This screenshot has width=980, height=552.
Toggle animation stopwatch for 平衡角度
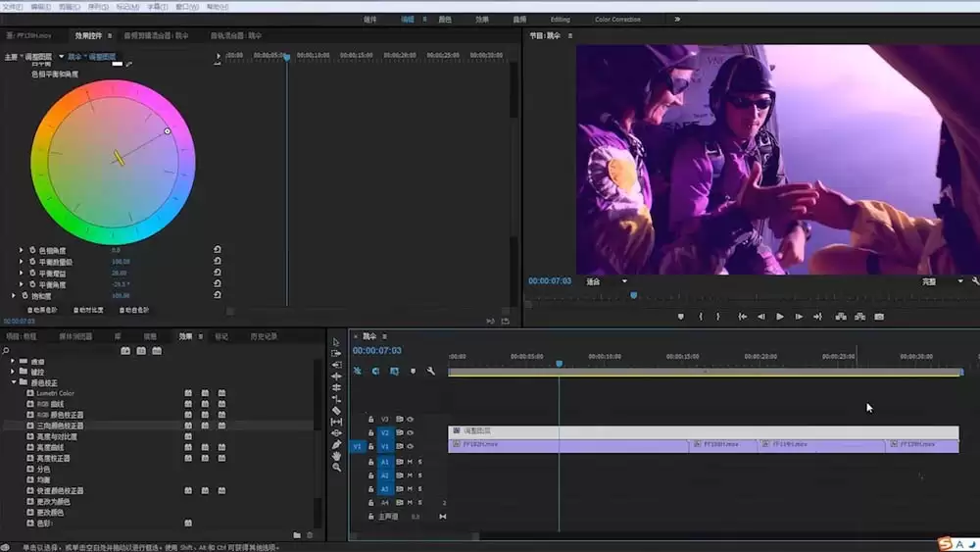32,284
